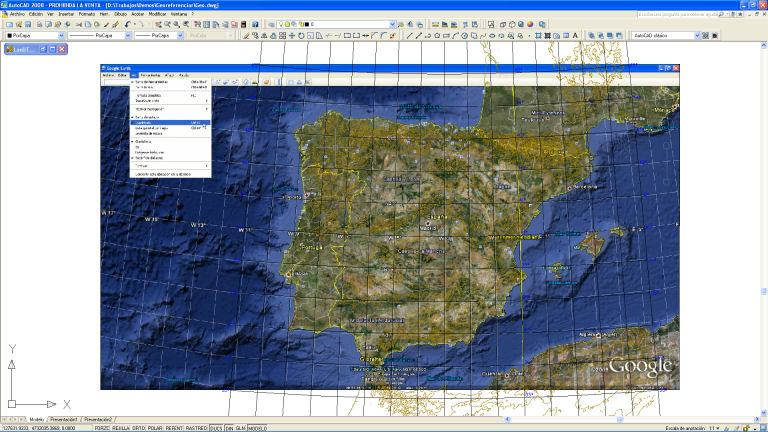Select the Ellipse draw tool
Screen dimensions: 768x432
(492, 36)
